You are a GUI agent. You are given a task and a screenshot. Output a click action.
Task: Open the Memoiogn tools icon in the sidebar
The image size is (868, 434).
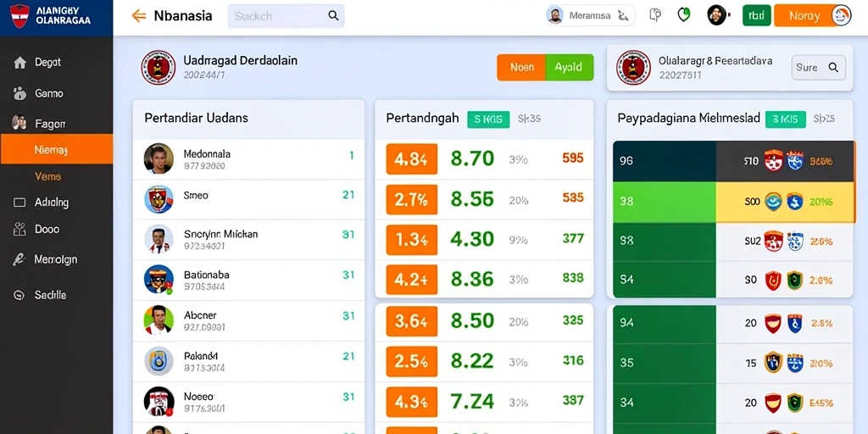(x=19, y=259)
